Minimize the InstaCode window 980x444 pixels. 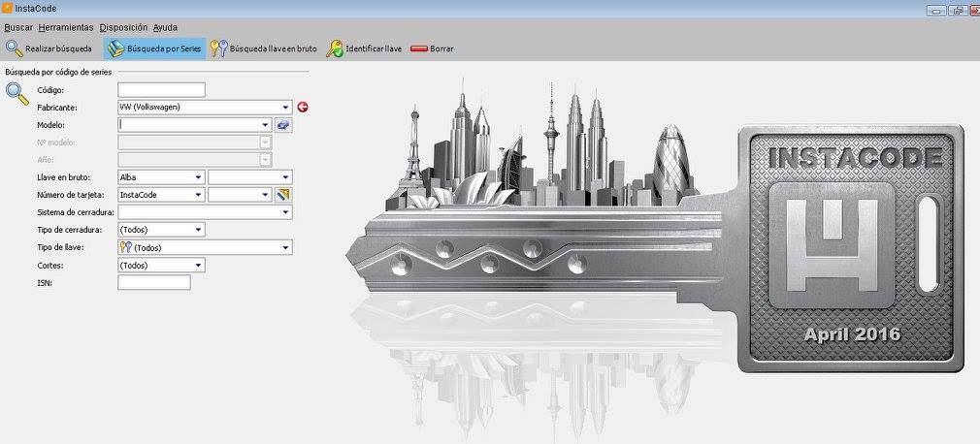[936, 10]
